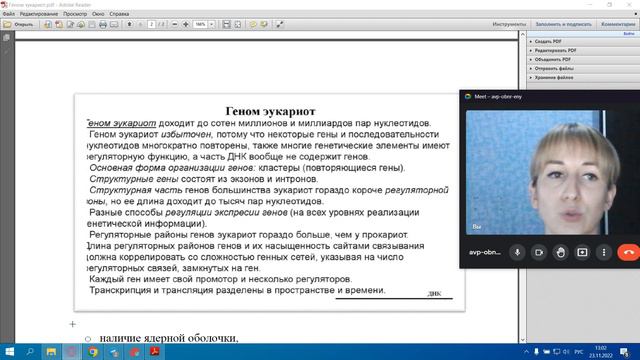Open the Редактирование menu
Image resolution: width=640 pixels, height=360 pixels.
(x=39, y=14)
